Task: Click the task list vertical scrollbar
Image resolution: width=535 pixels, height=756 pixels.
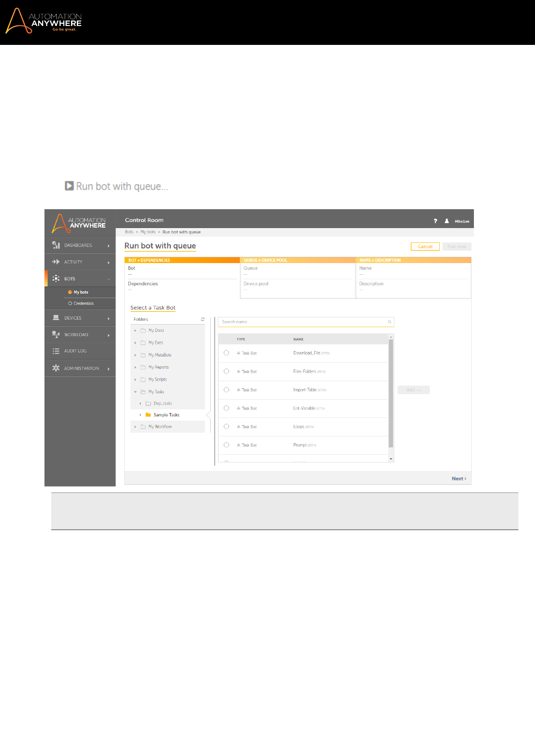Action: tap(391, 393)
